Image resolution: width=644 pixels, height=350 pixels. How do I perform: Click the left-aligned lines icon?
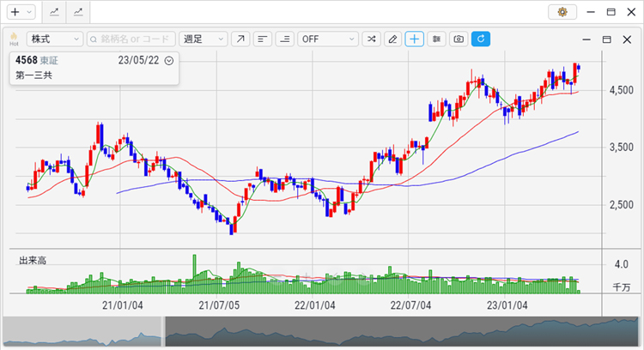(263, 39)
